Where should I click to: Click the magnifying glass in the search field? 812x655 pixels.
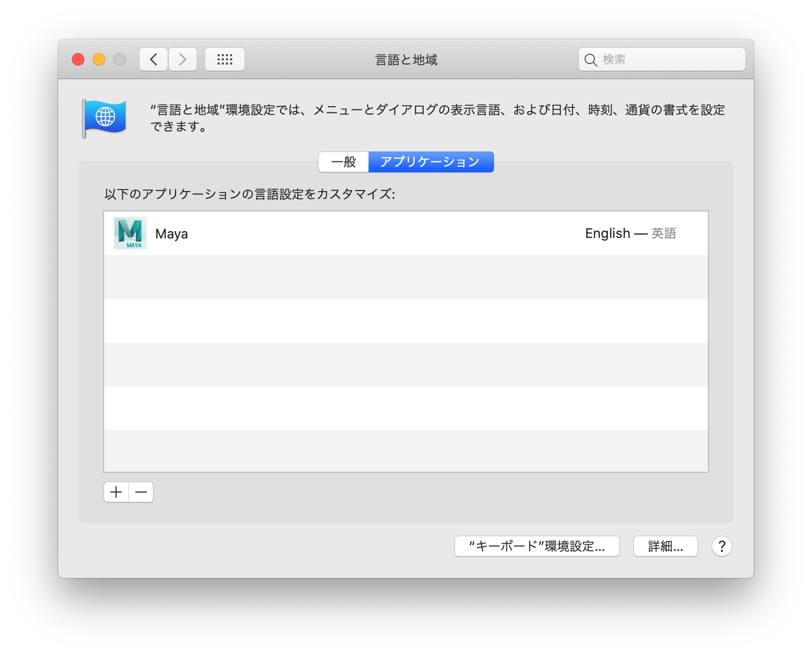click(591, 59)
